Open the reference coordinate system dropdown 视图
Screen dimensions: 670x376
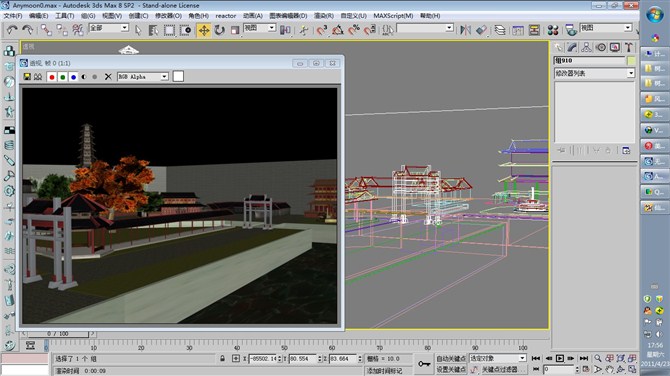tap(259, 28)
